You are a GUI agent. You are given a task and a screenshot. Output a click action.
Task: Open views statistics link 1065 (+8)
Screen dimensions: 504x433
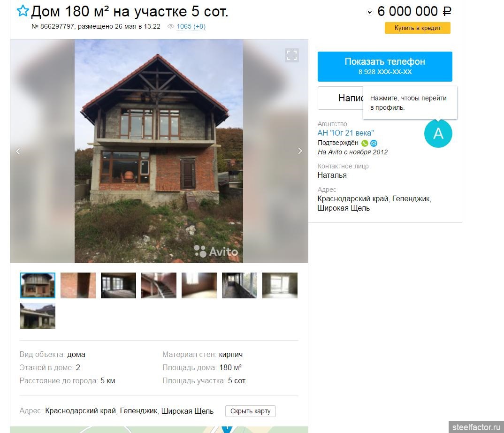191,27
